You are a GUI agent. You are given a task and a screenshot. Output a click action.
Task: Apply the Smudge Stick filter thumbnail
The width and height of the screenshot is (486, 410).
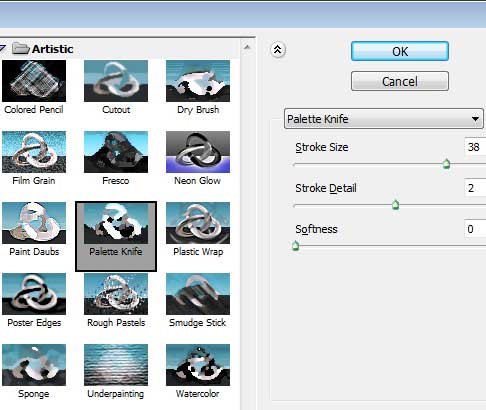pyautogui.click(x=198, y=294)
